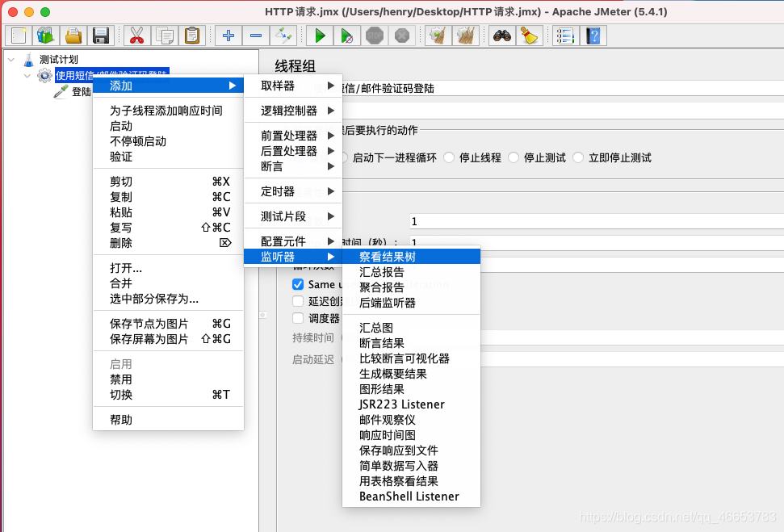Open the 添加 context menu entry

pos(169,86)
